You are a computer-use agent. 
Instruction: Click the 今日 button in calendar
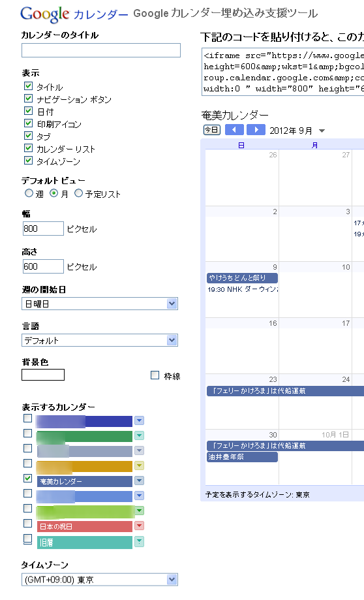pyautogui.click(x=212, y=130)
